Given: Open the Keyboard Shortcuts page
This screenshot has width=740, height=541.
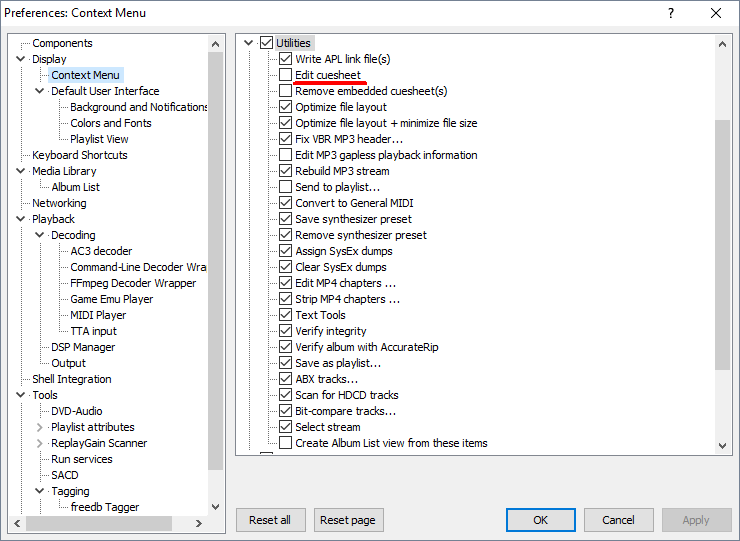Looking at the screenshot, I should point(80,155).
